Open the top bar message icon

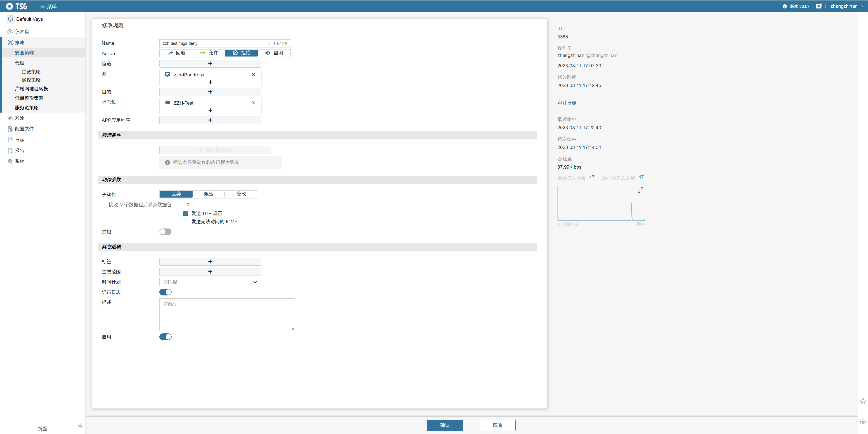819,6
